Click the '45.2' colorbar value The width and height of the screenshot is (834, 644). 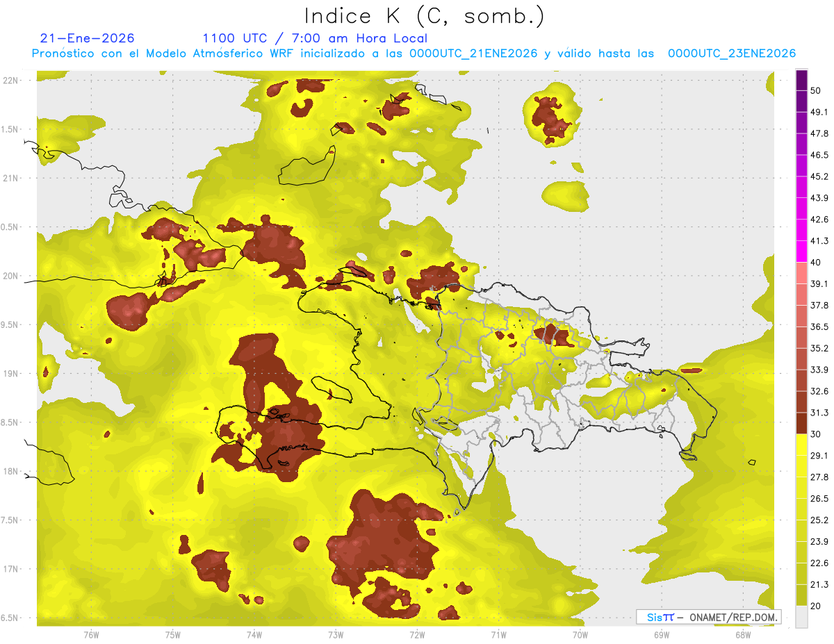pos(819,176)
